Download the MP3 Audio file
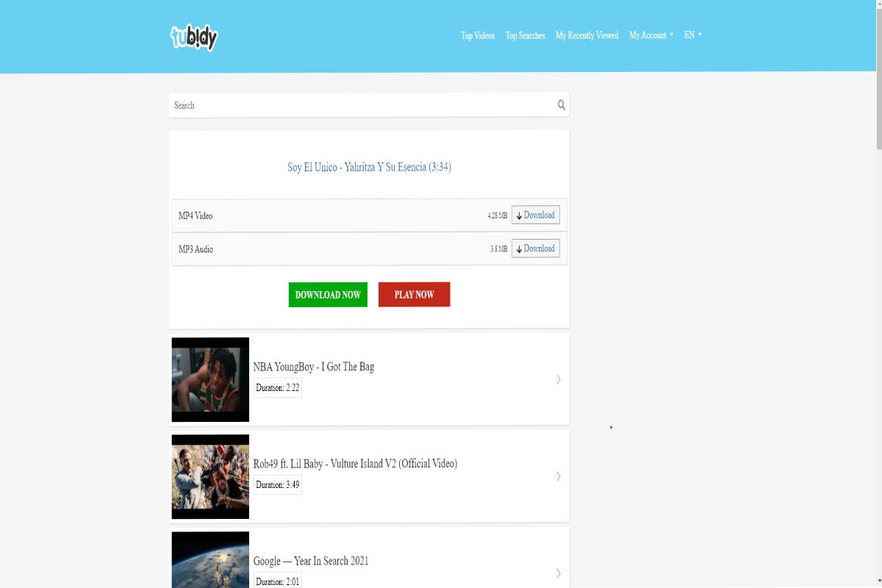 pos(536,248)
